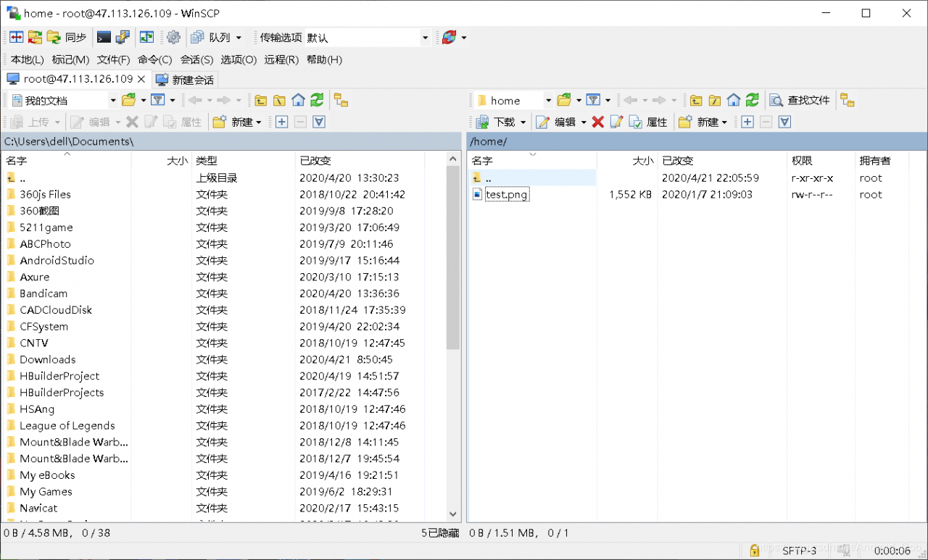Image resolution: width=928 pixels, height=560 pixels.
Task: Open local panel filter icon
Action: coord(158,100)
